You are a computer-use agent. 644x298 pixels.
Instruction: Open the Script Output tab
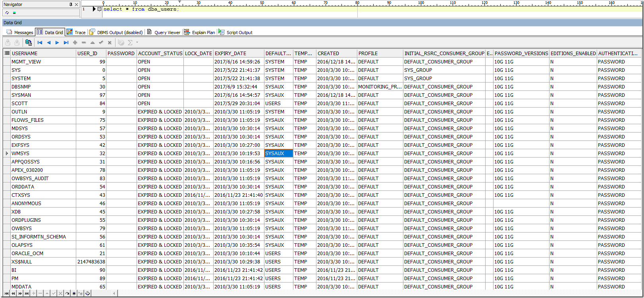point(235,32)
